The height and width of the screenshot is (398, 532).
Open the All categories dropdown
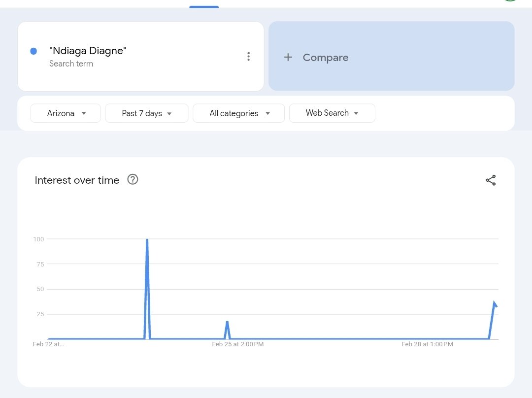(238, 113)
